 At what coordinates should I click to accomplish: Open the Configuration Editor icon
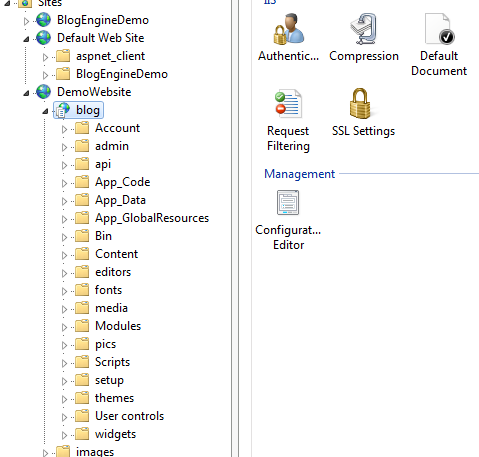point(288,202)
